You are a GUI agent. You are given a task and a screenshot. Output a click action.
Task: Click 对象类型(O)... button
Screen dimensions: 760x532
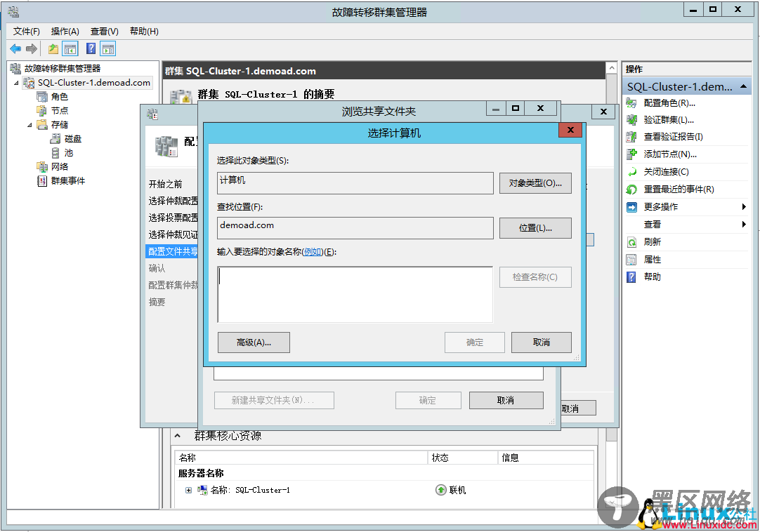coord(535,183)
